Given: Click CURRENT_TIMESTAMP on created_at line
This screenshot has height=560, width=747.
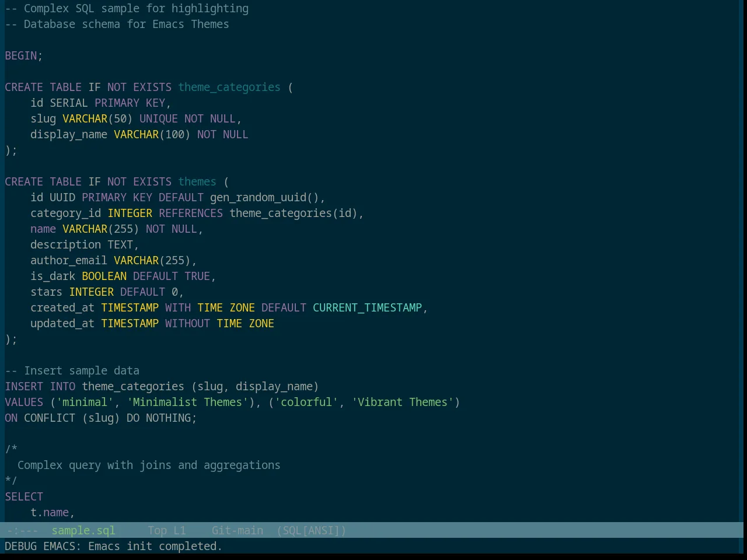Looking at the screenshot, I should pyautogui.click(x=367, y=307).
